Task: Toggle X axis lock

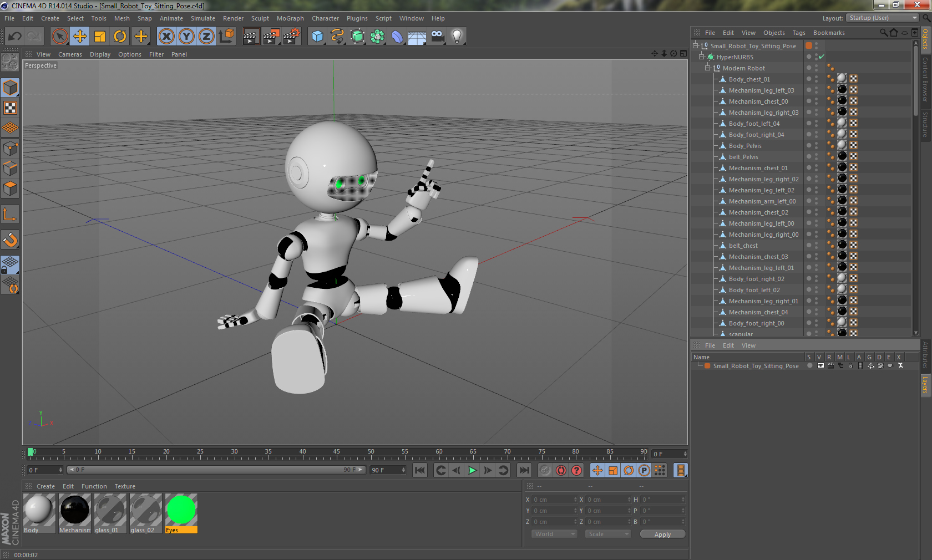Action: click(x=166, y=37)
